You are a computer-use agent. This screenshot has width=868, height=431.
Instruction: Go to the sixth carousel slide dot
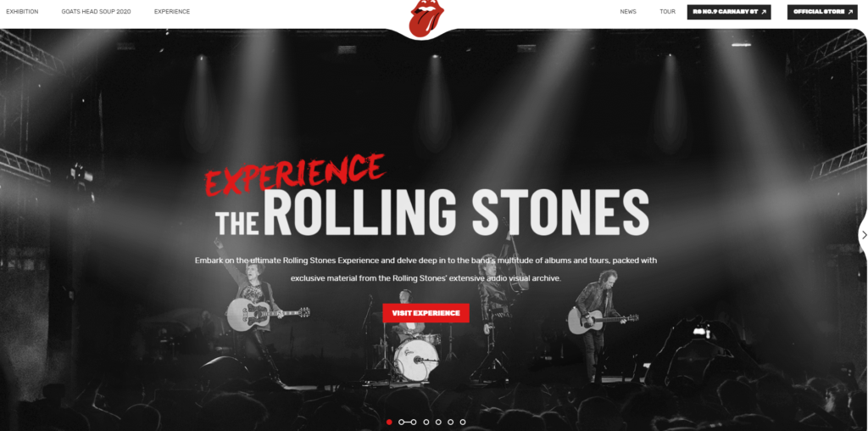[450, 423]
